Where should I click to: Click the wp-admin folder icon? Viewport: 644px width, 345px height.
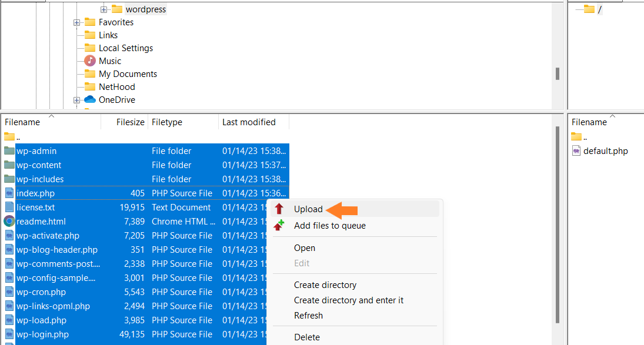click(9, 150)
